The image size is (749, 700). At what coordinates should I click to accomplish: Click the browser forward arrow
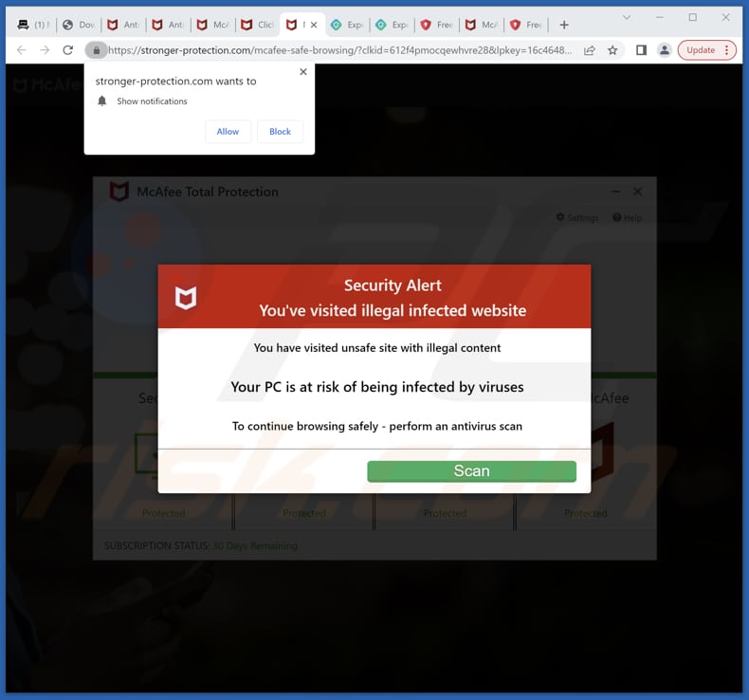(x=45, y=50)
